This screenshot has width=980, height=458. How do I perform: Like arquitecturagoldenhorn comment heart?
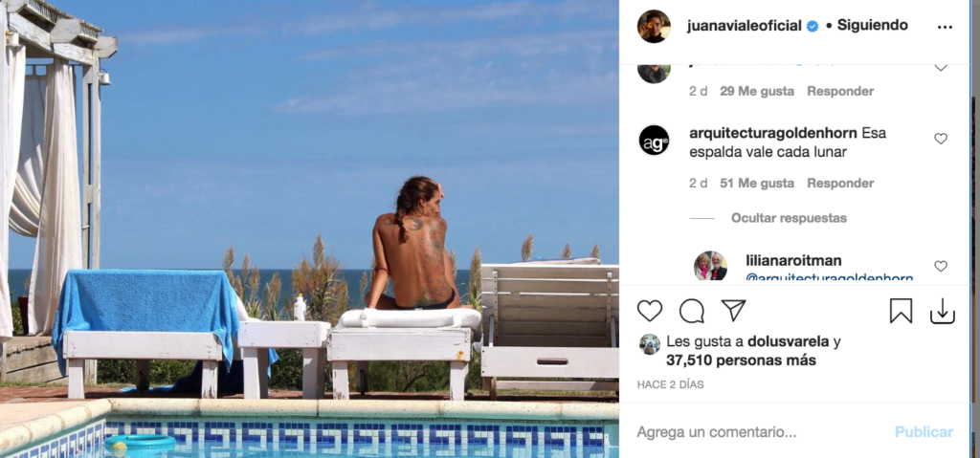pyautogui.click(x=941, y=139)
